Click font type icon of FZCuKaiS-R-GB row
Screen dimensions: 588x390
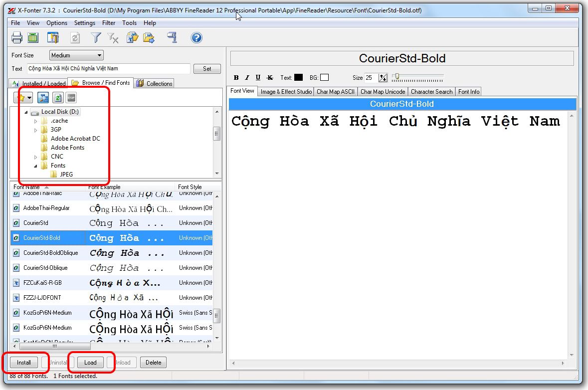pyautogui.click(x=16, y=283)
